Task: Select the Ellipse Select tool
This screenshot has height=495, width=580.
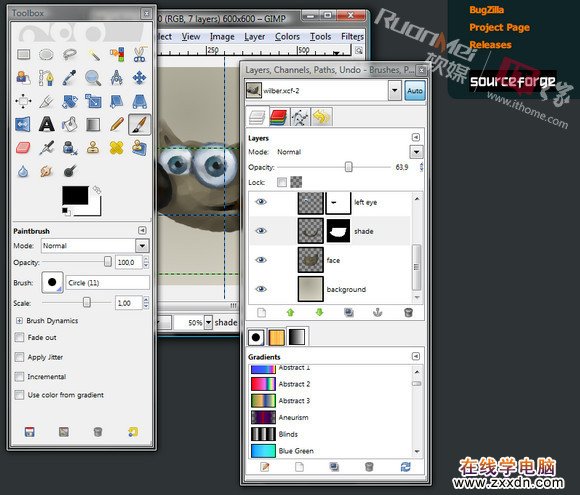Action: pyautogui.click(x=47, y=55)
